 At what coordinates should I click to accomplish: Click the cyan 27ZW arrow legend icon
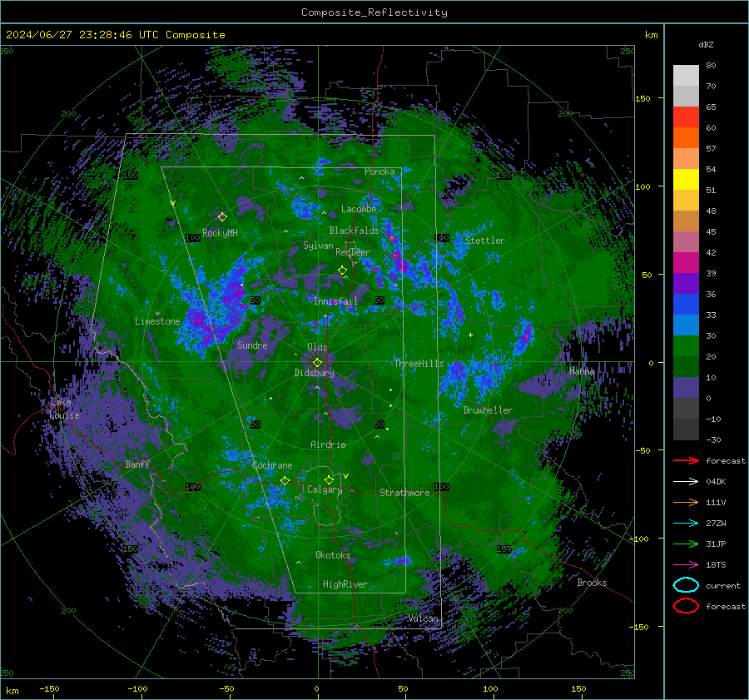(x=686, y=524)
